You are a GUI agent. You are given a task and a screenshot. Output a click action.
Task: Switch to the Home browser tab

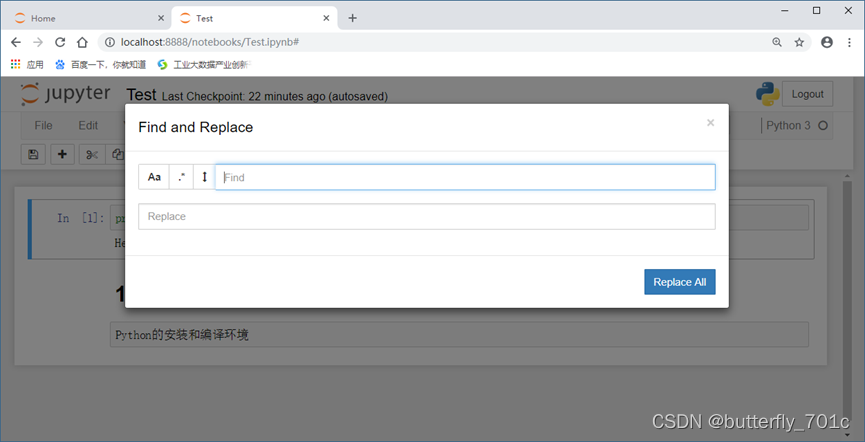pos(88,18)
